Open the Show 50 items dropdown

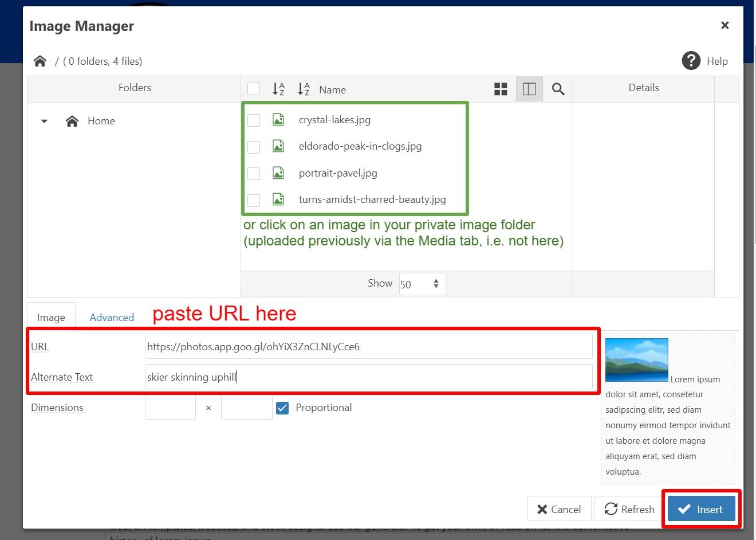pyautogui.click(x=422, y=284)
